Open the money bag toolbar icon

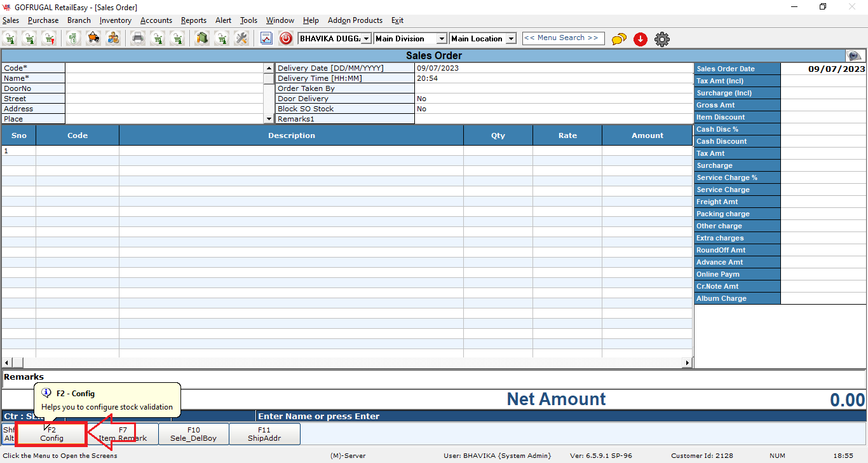click(x=74, y=39)
